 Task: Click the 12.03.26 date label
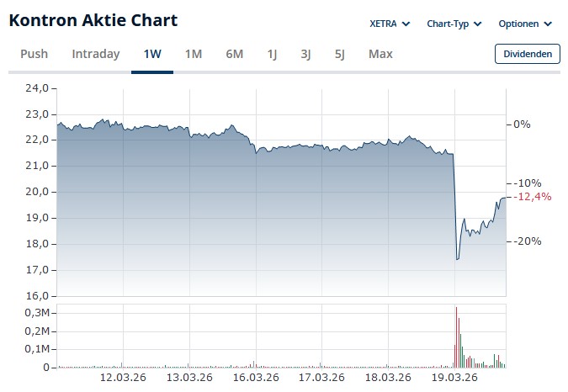124,378
